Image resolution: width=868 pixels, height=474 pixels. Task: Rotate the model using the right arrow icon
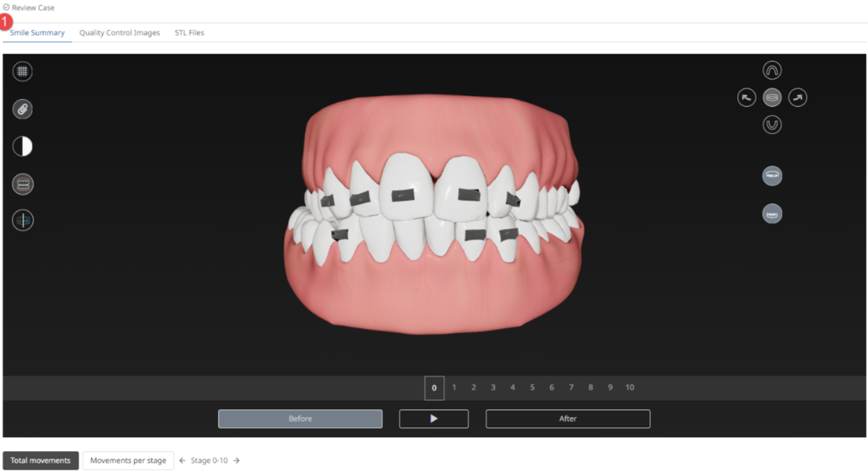coord(798,97)
